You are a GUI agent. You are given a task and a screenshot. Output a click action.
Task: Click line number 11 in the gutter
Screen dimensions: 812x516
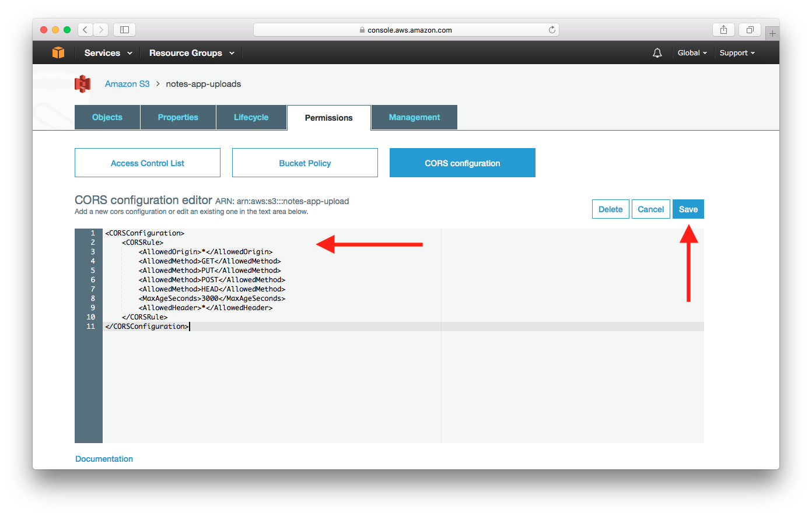pyautogui.click(x=91, y=327)
